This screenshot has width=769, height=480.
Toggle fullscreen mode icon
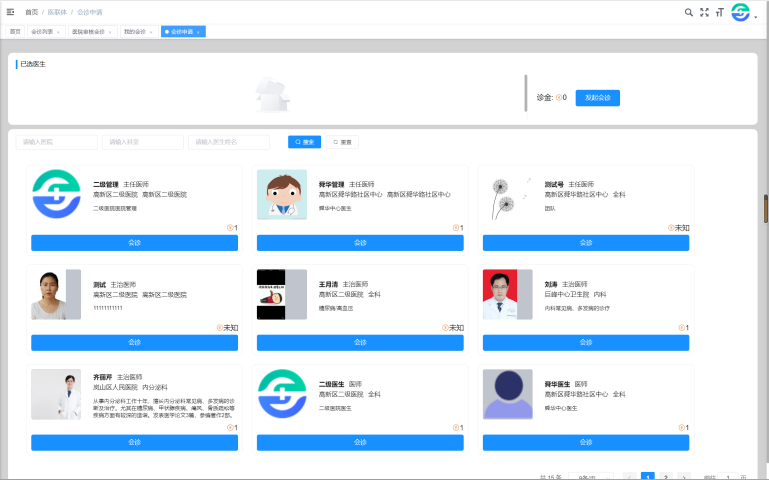point(704,12)
